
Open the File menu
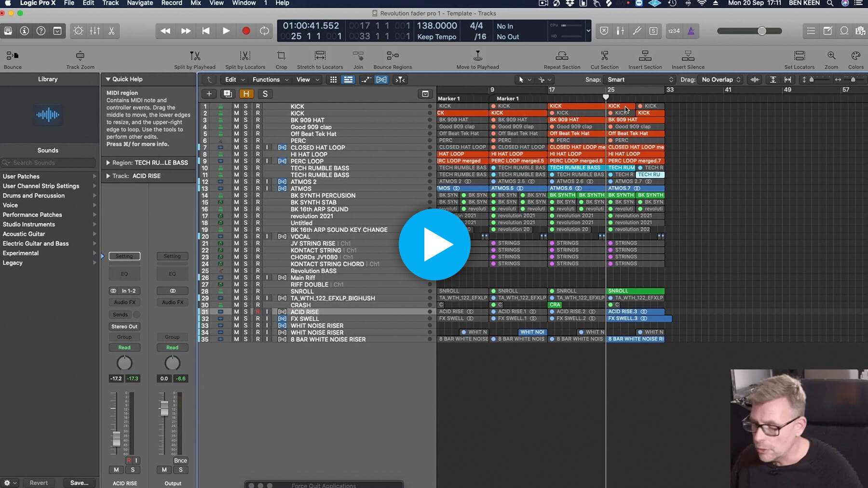tap(69, 3)
